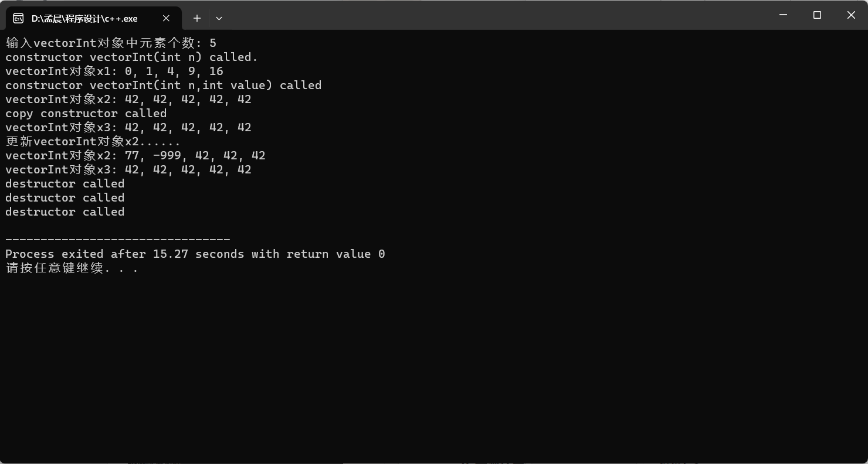Screen dimensions: 868x464
Task: Click the 请按任意键继续 prompt line
Action: 72,268
